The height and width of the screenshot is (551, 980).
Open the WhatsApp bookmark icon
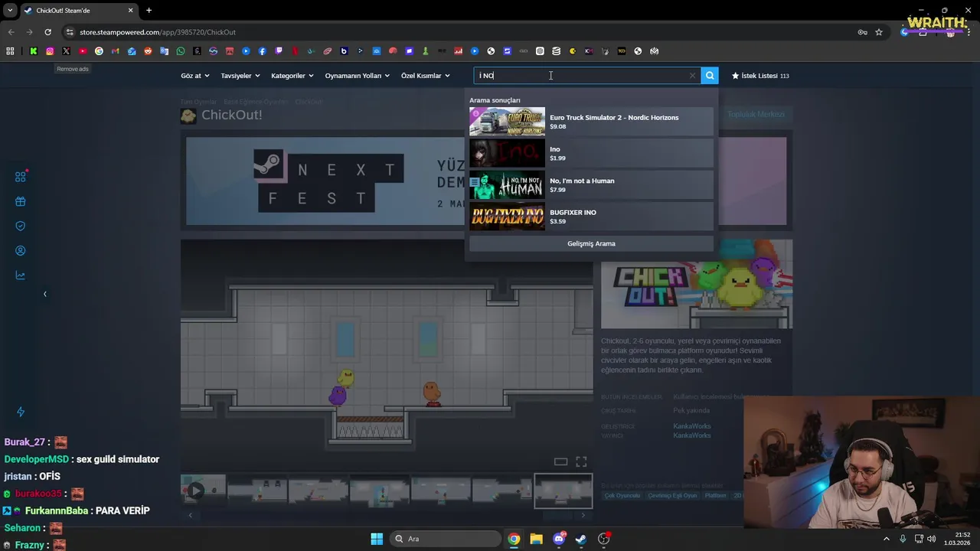pos(181,51)
